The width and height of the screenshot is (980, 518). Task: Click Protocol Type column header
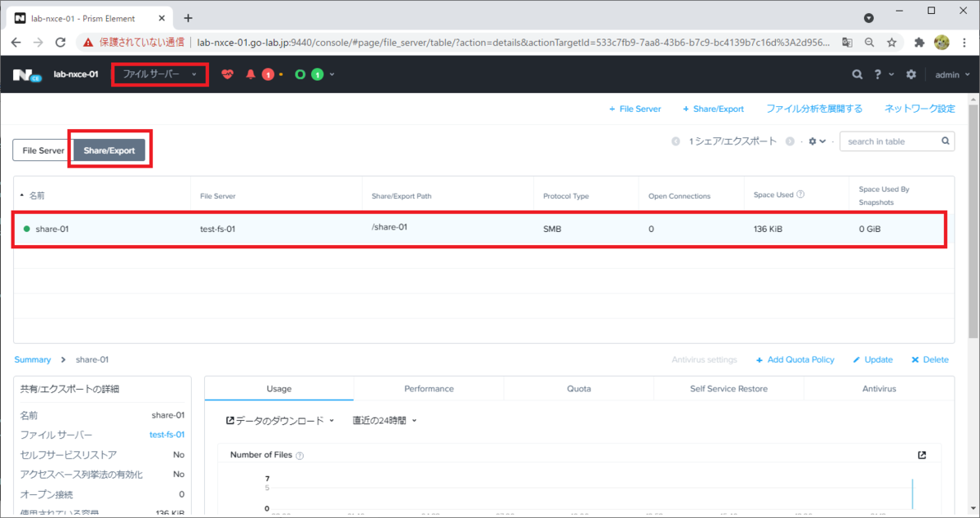(x=566, y=196)
